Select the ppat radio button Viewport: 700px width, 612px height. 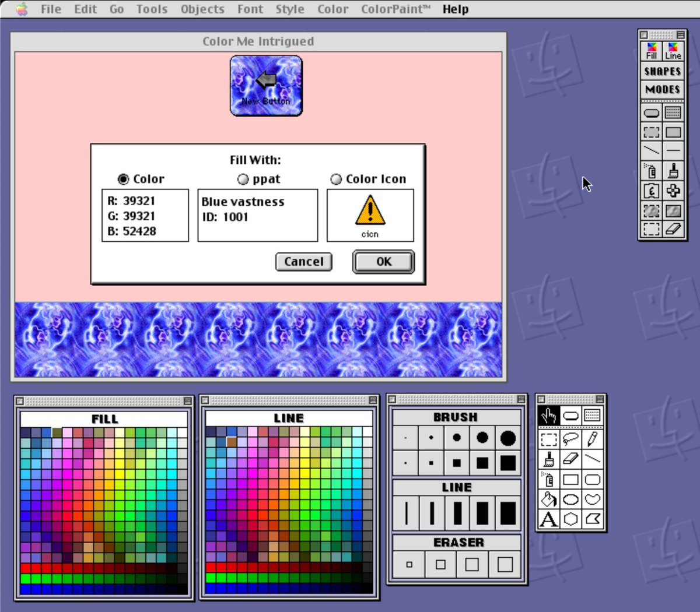pyautogui.click(x=243, y=179)
